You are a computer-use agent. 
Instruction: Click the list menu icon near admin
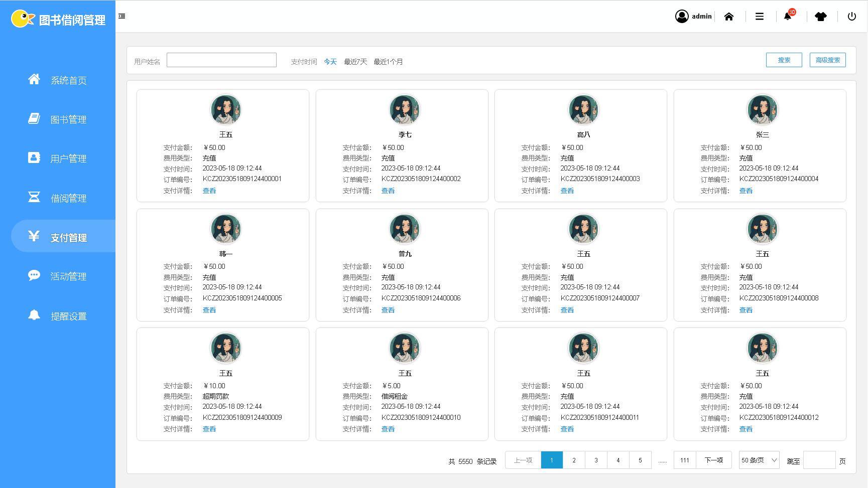point(759,17)
